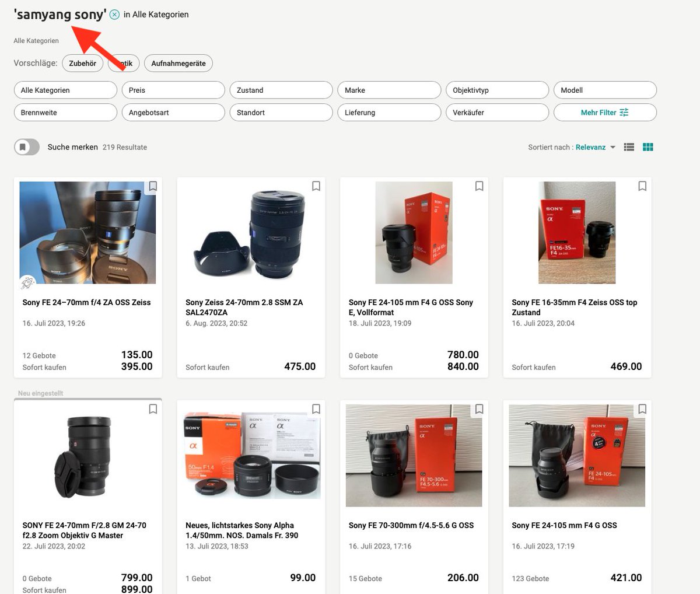View photo of Sony FE 24-105 with 123 Gebote
Image resolution: width=700 pixels, height=594 pixels.
pyautogui.click(x=577, y=455)
